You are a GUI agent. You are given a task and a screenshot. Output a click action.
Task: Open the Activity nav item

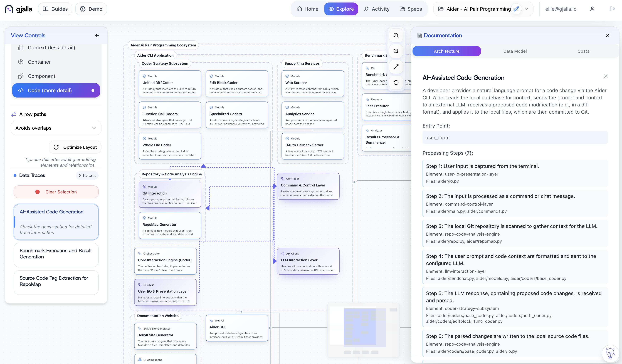[377, 9]
